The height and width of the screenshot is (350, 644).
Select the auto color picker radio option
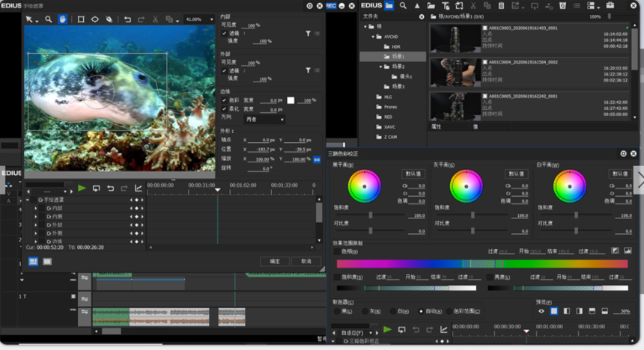click(421, 311)
